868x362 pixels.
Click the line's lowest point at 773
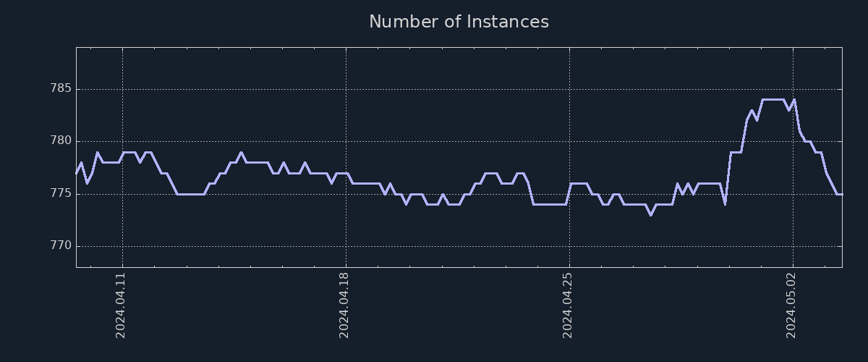pos(650,215)
